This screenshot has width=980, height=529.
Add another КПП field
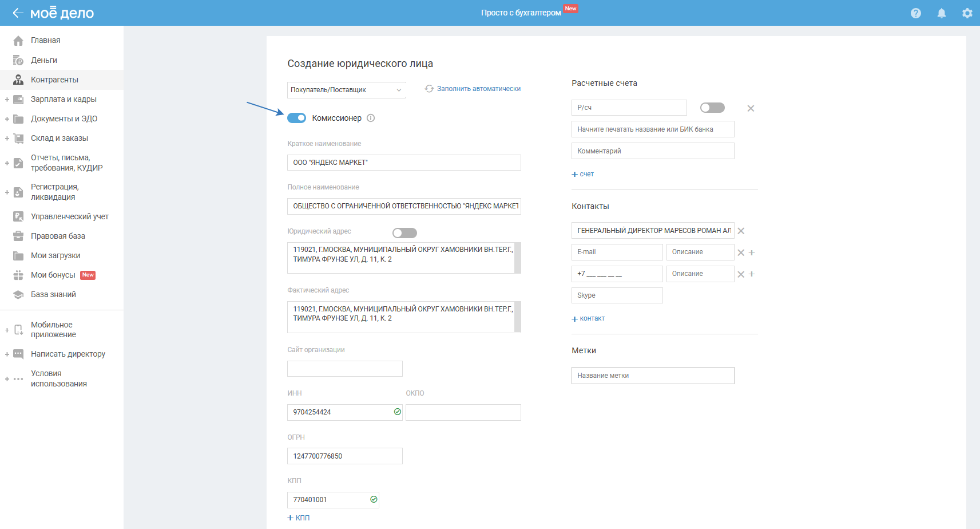(299, 518)
